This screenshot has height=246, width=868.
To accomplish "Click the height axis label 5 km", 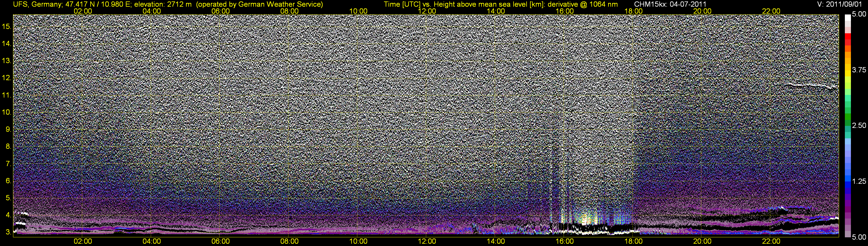I will (x=8, y=198).
